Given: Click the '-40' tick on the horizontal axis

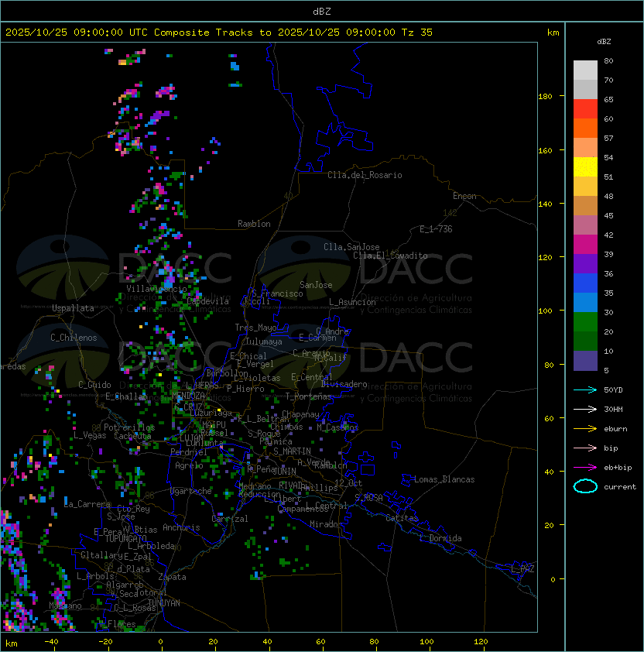Looking at the screenshot, I should 51,642.
